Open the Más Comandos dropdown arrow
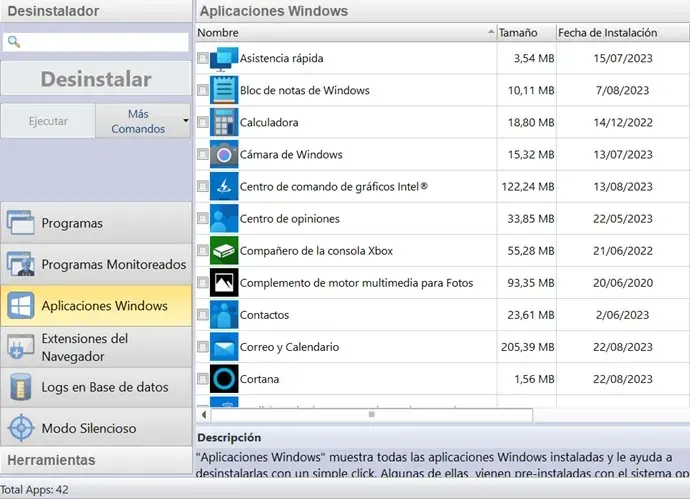This screenshot has width=690, height=499. (186, 121)
